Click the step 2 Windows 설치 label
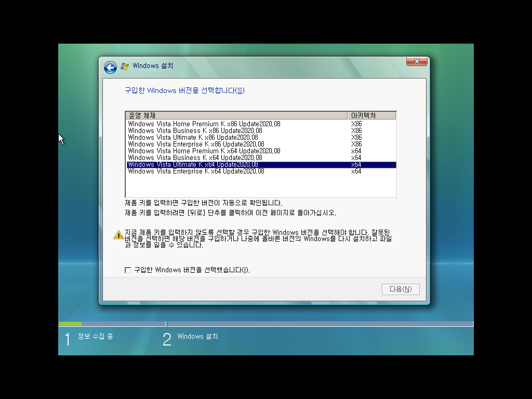This screenshot has height=399, width=532. tap(197, 336)
